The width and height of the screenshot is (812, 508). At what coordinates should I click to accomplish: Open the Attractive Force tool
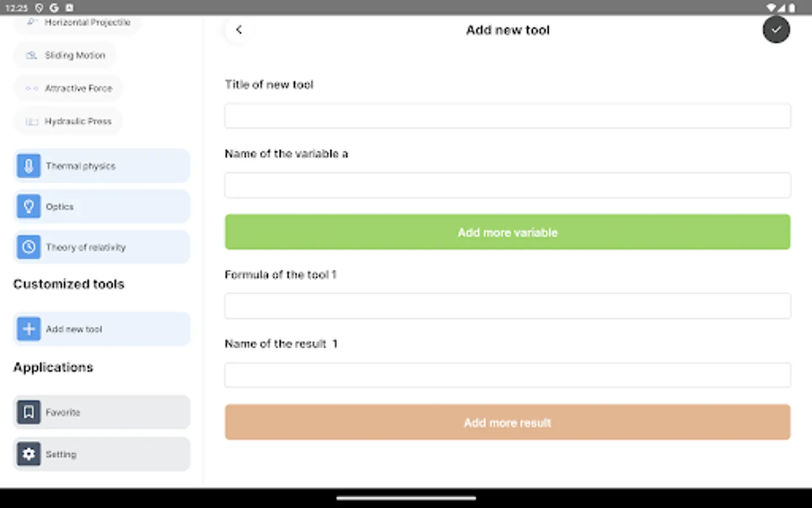coord(68,88)
